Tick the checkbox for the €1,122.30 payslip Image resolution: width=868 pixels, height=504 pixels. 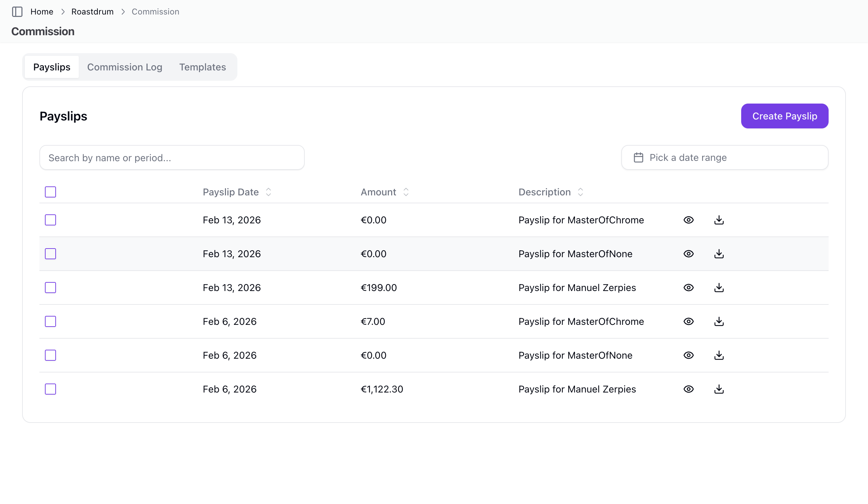click(50, 389)
